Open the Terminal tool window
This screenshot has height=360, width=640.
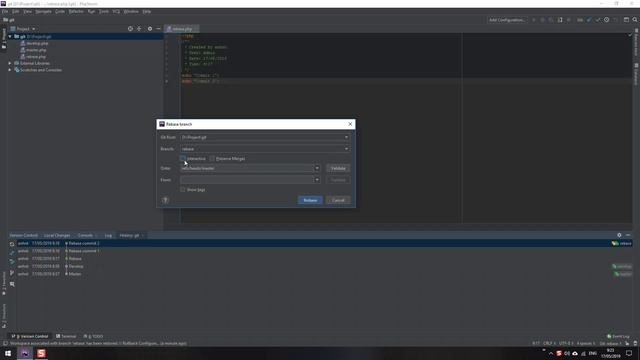pos(66,336)
